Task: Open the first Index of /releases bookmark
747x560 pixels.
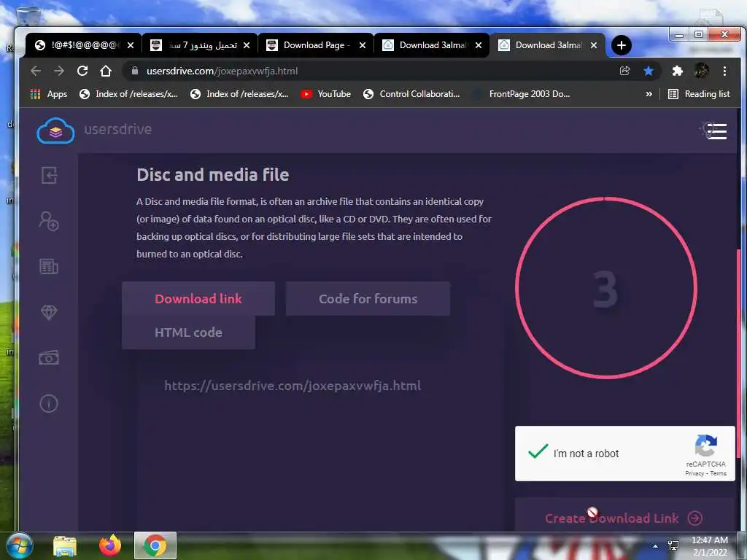Action: pyautogui.click(x=128, y=94)
